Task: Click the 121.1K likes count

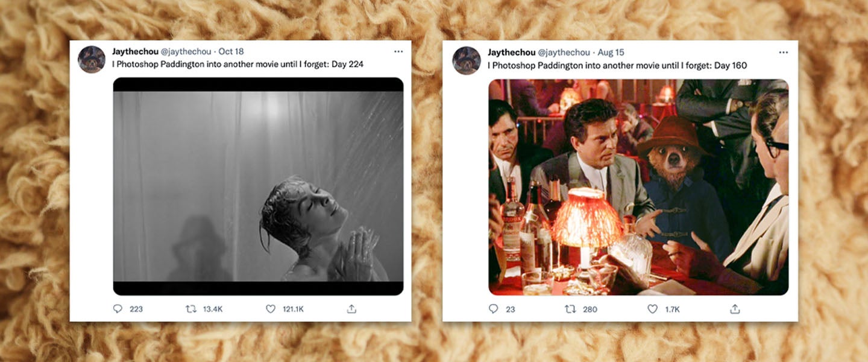Action: click(293, 309)
